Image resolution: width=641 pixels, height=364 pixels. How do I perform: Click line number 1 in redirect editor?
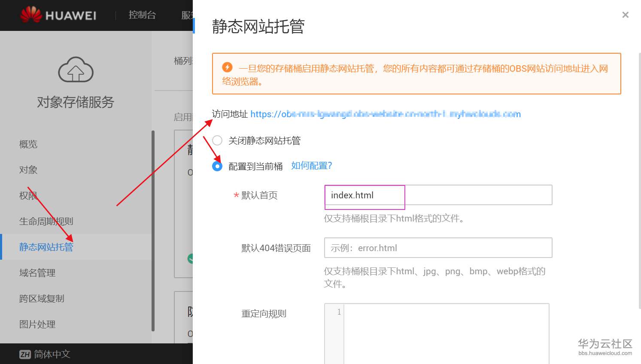tap(339, 312)
